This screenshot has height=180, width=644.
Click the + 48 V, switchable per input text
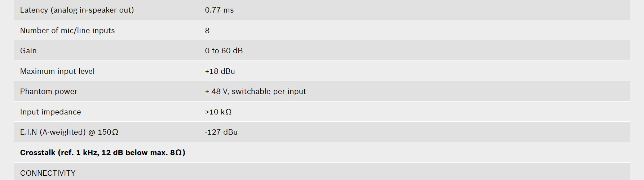click(x=256, y=91)
